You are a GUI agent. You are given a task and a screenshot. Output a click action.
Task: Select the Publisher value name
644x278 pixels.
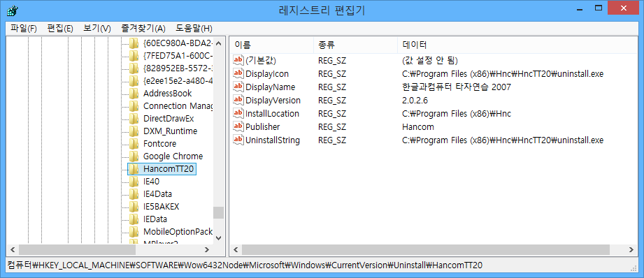262,126
